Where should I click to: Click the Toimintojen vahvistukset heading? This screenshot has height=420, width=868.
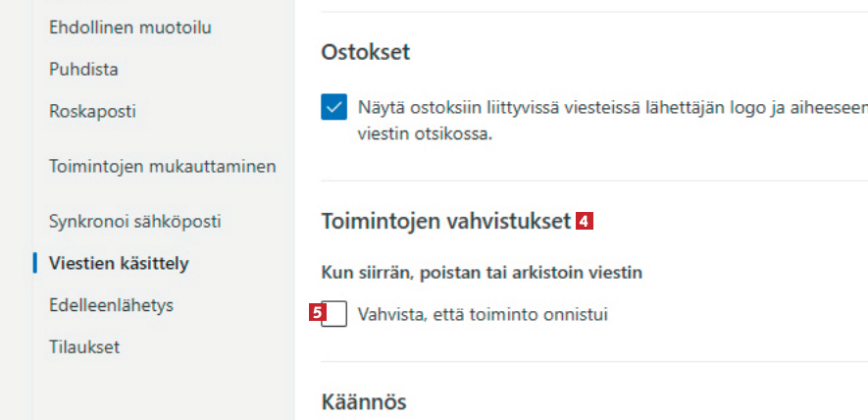(445, 222)
